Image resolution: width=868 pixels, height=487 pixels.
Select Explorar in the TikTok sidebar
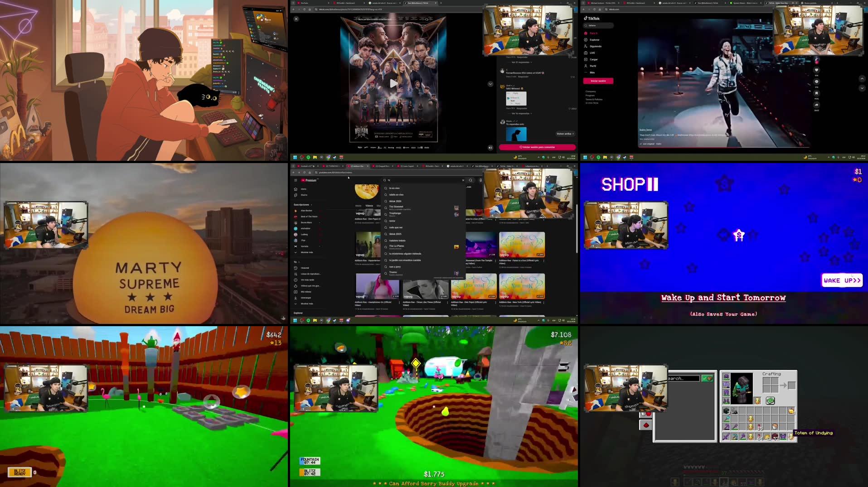pos(595,40)
